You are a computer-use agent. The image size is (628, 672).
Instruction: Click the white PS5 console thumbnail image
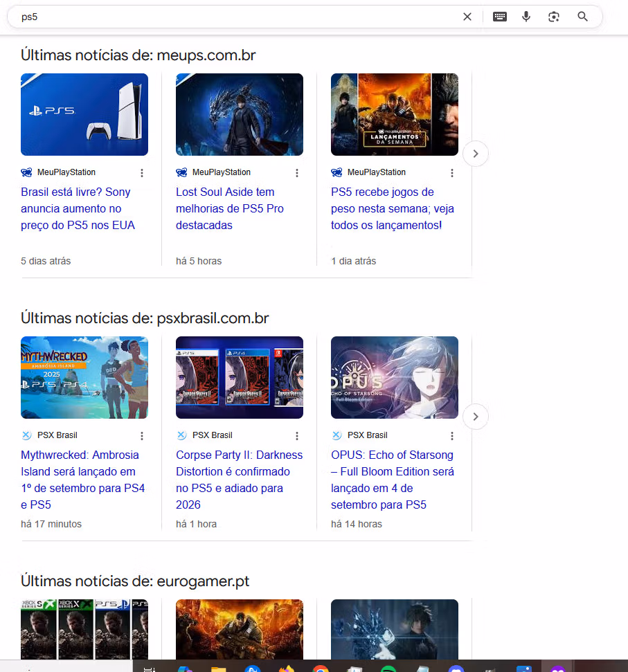tap(84, 114)
